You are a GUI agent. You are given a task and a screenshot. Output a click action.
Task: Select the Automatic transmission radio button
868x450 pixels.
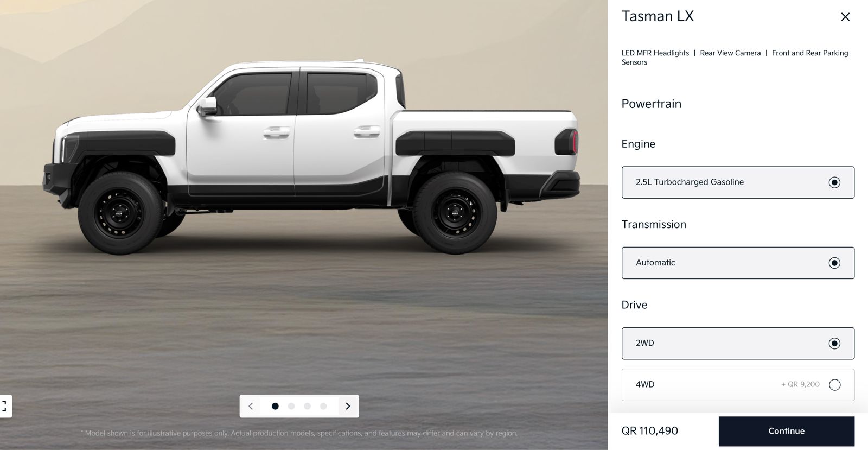click(834, 263)
